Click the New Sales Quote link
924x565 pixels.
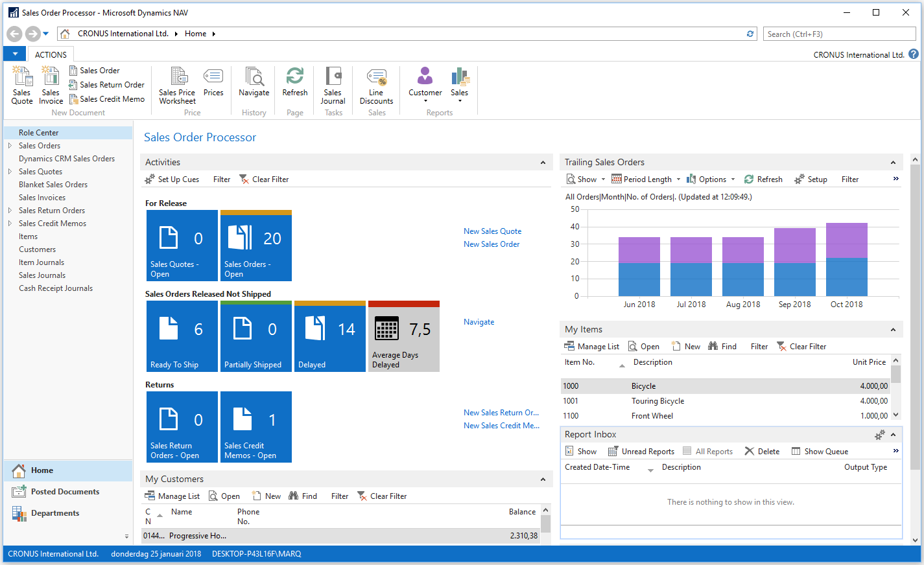[492, 231]
